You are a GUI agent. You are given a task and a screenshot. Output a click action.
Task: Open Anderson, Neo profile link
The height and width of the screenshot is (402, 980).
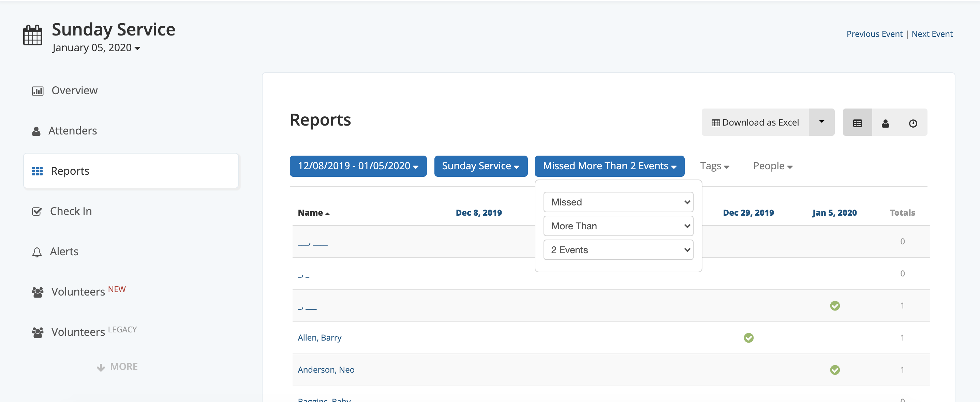pos(326,370)
